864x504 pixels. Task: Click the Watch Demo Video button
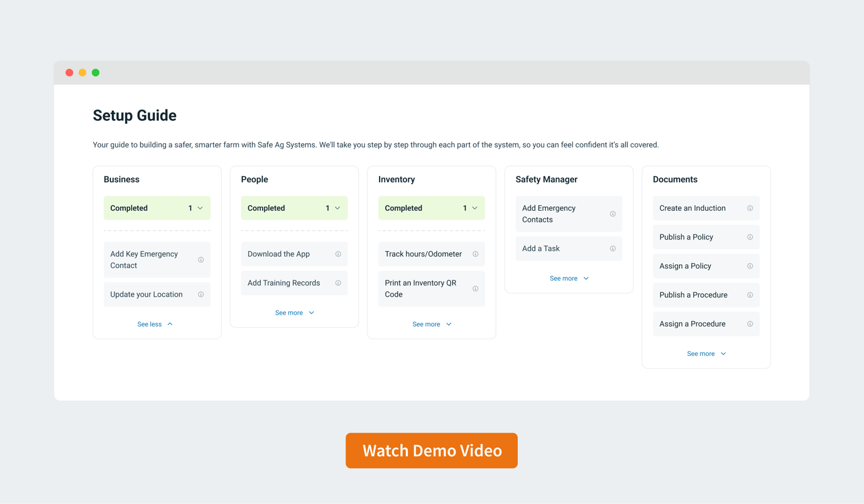[431, 450]
